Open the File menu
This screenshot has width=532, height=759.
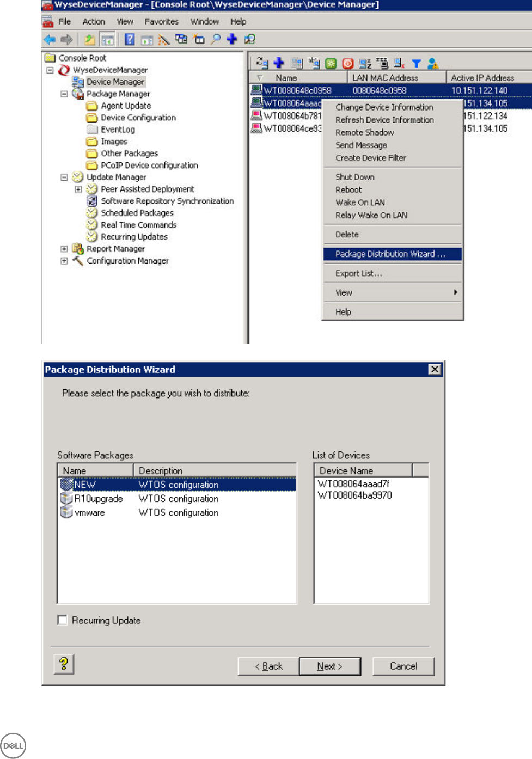(65, 21)
